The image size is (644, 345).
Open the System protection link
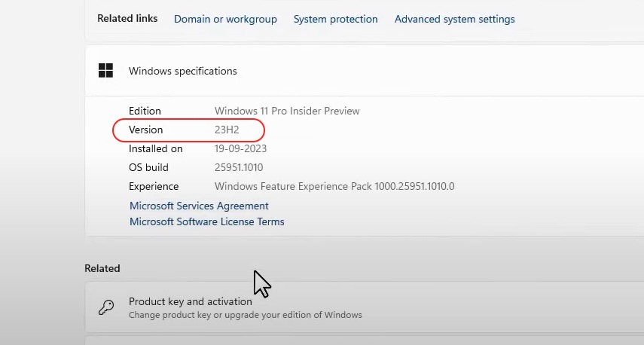pos(335,20)
